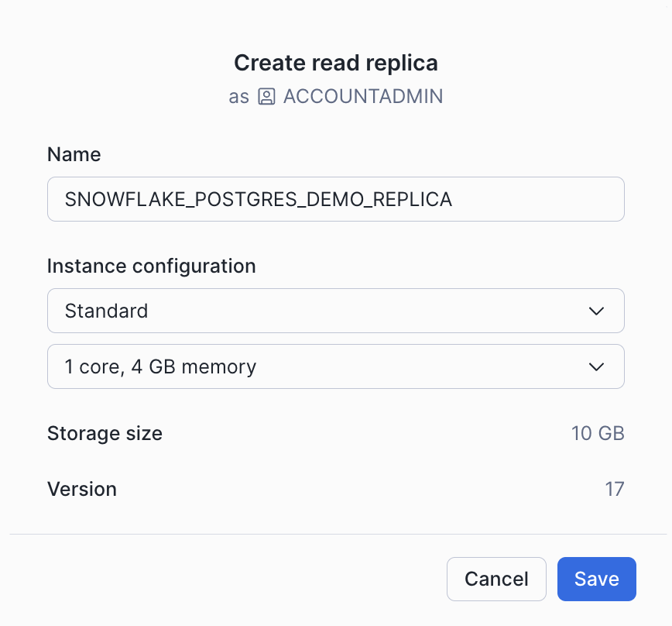
Task: Click the ACCOUNTADMIN role name
Action: (363, 97)
